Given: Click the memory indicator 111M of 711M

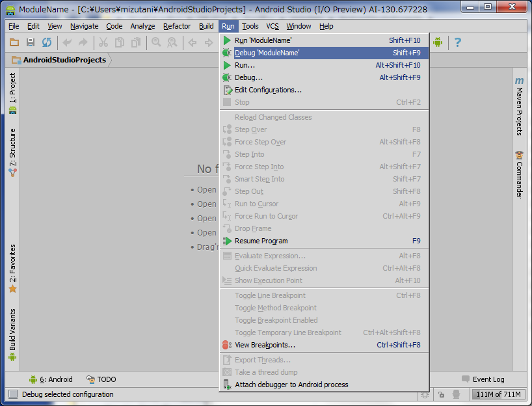Looking at the screenshot, I should click(x=498, y=394).
